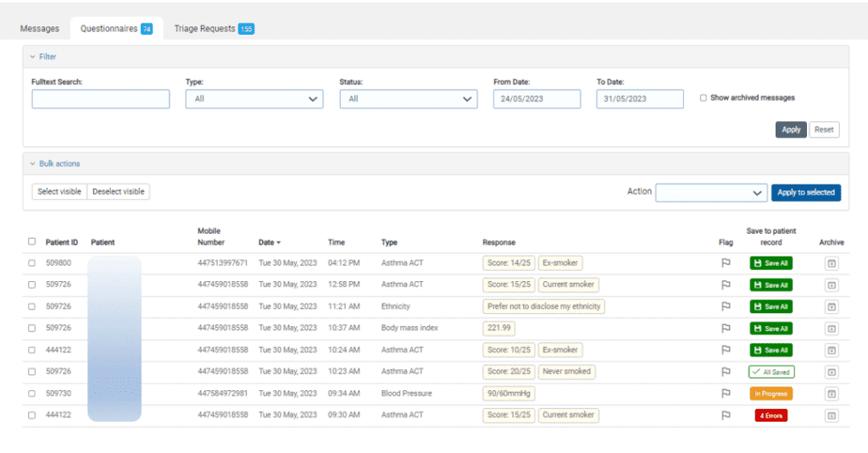Open the Type filter dropdown
Screen dimensions: 868x453
253,99
